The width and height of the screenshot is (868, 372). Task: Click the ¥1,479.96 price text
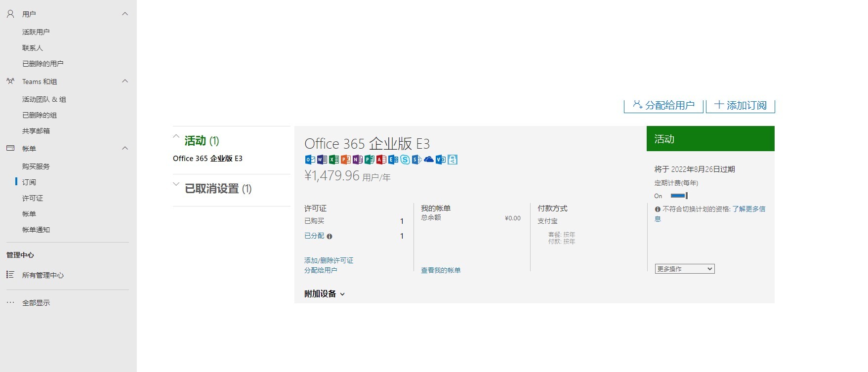332,176
